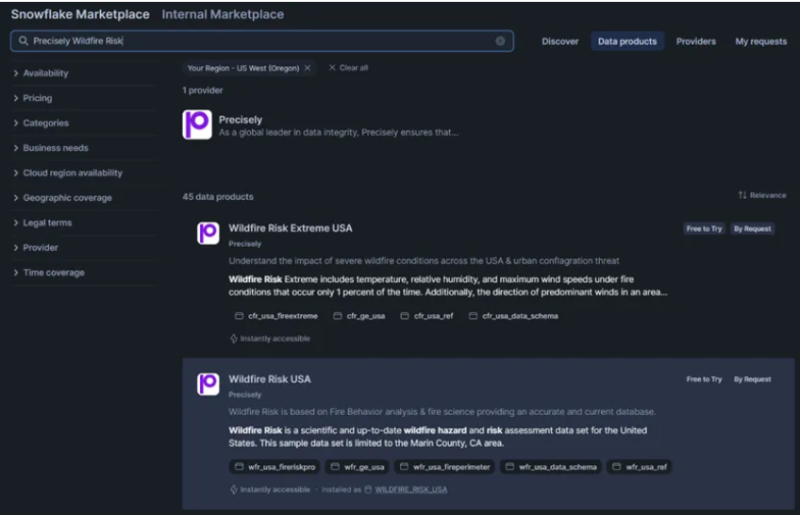The height and width of the screenshot is (515, 800).
Task: Click the WILDFIRE_RISK_USA database icon
Action: pyautogui.click(x=368, y=489)
